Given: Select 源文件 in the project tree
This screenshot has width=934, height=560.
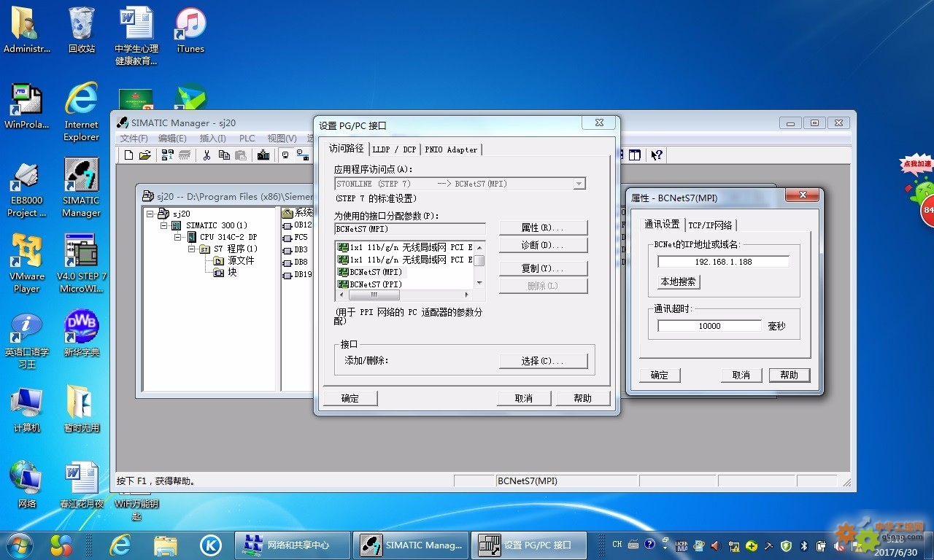Looking at the screenshot, I should click(233, 260).
